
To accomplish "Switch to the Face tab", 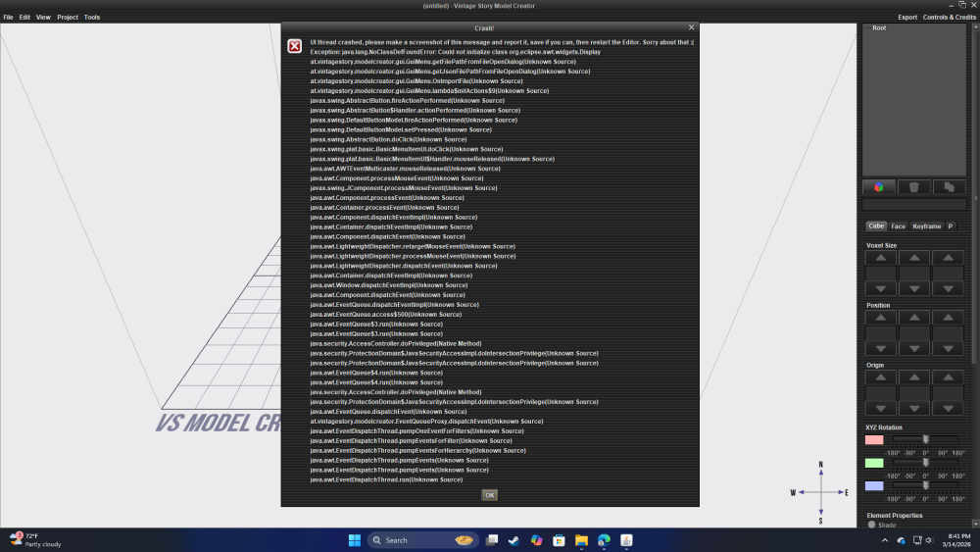I will pos(898,226).
